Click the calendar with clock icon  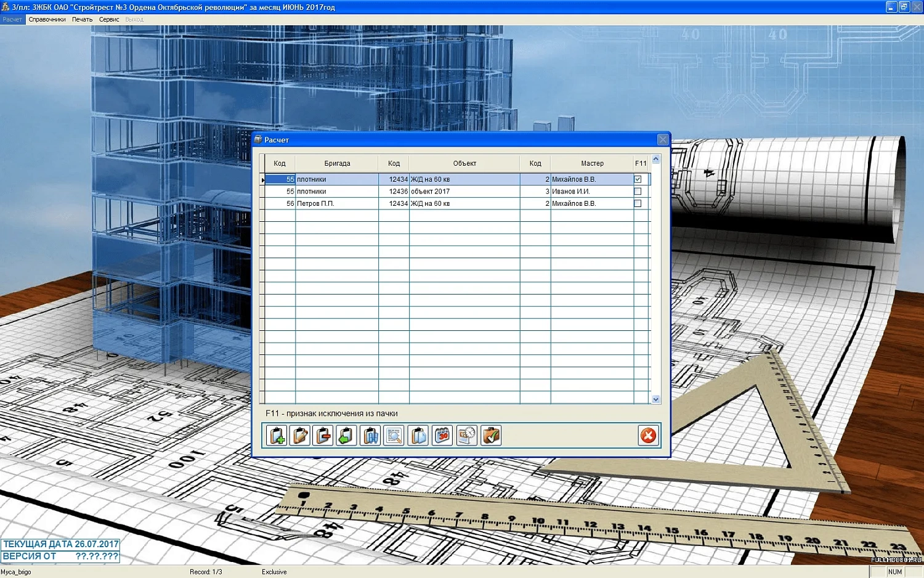click(x=467, y=436)
